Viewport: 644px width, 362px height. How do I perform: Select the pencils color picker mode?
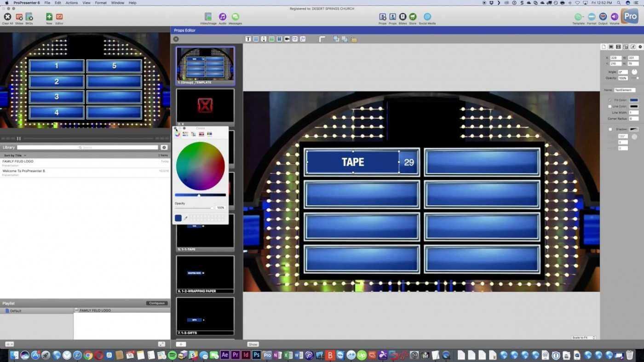209,134
